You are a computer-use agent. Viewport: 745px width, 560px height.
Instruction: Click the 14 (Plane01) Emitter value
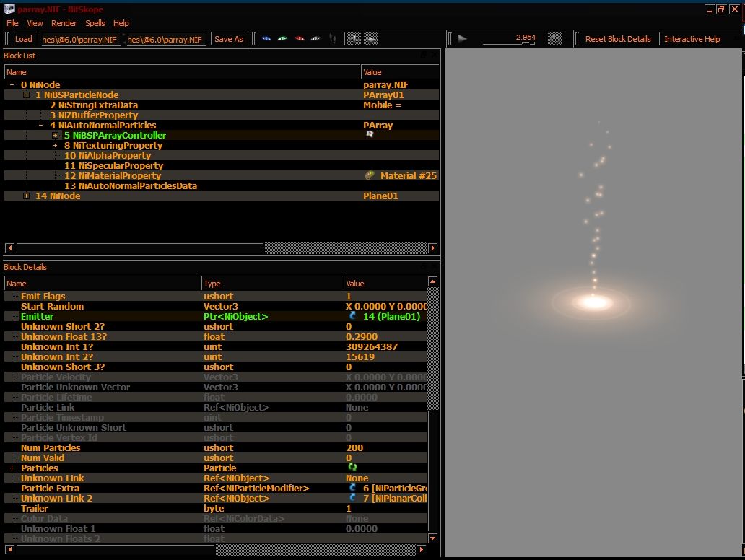391,316
